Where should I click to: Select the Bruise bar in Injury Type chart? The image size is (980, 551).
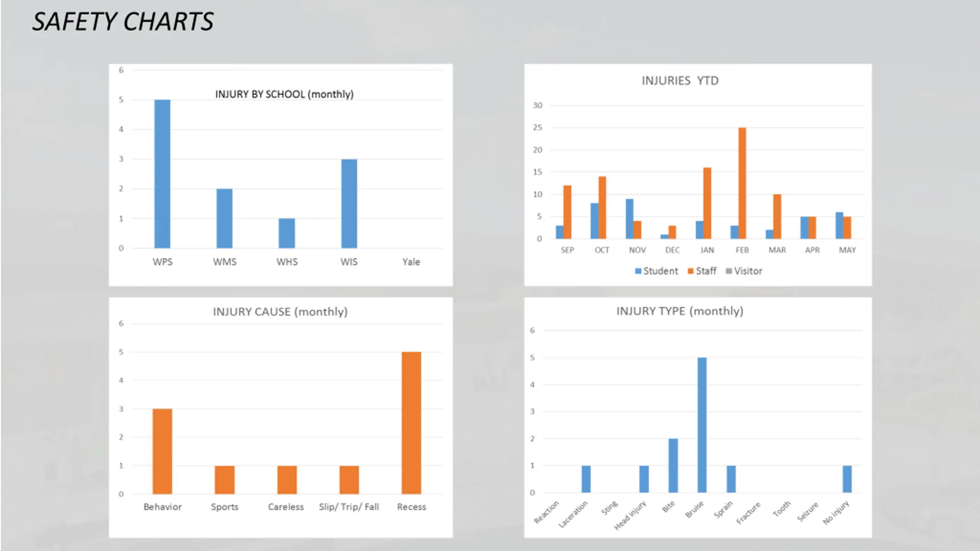tap(702, 425)
